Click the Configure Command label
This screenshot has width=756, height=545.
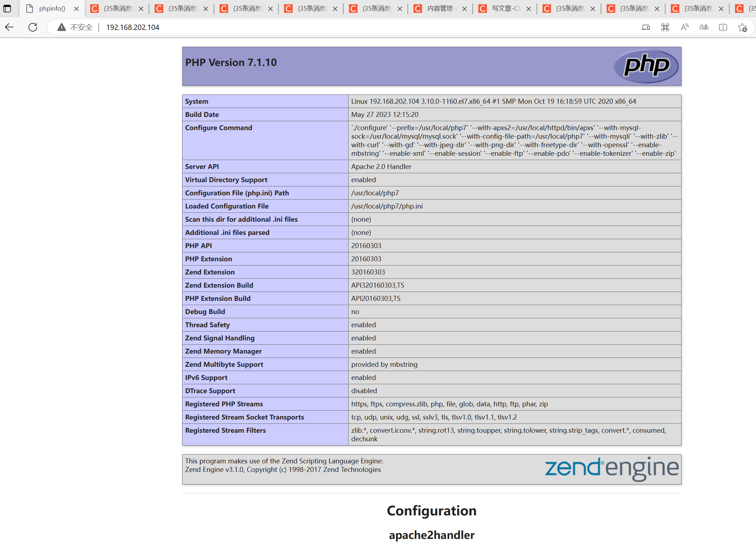(218, 128)
